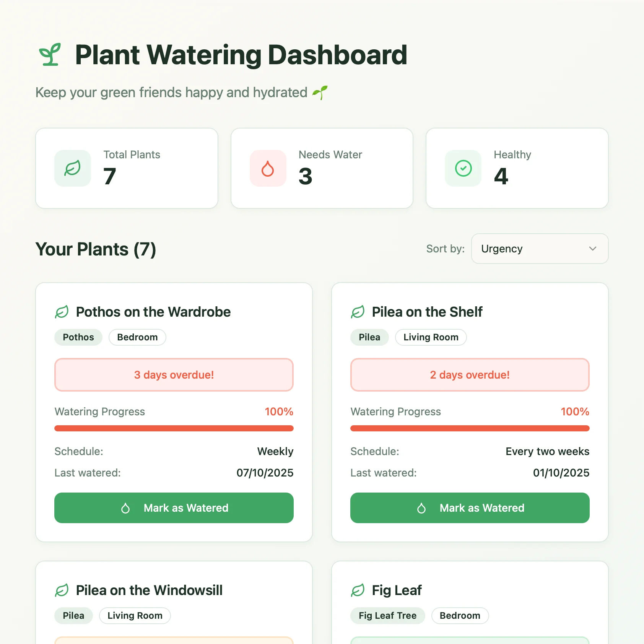This screenshot has width=644, height=644.
Task: Click the checkmark icon on the Healthy card
Action: [463, 168]
